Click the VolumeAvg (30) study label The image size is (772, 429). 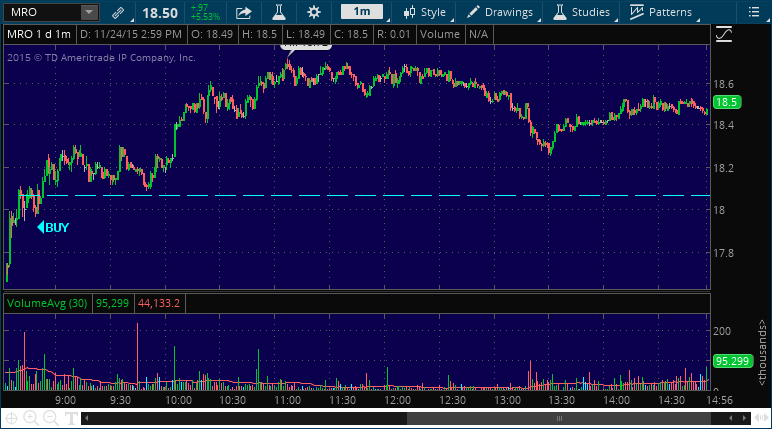point(47,303)
